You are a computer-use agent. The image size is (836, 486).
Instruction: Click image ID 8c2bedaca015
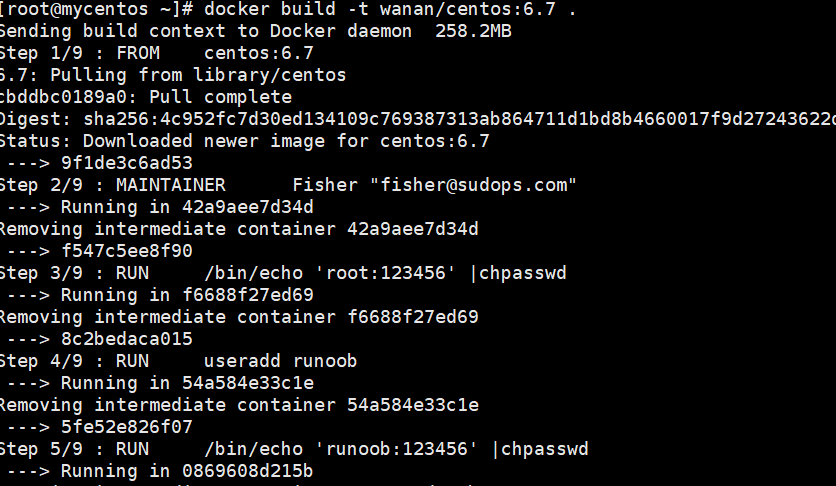tap(127, 338)
